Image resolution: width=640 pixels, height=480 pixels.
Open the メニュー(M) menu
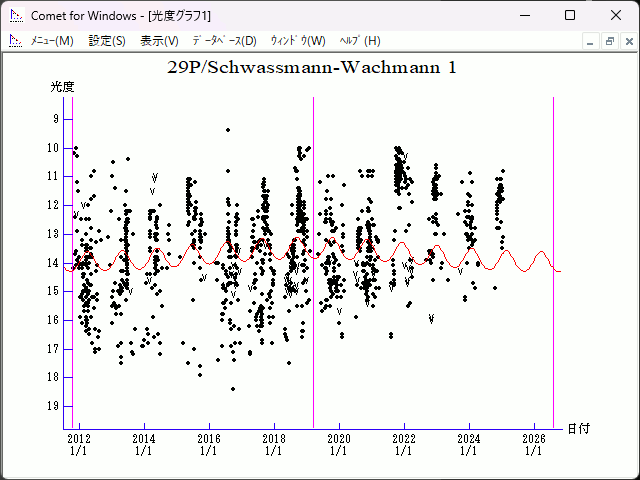point(52,41)
